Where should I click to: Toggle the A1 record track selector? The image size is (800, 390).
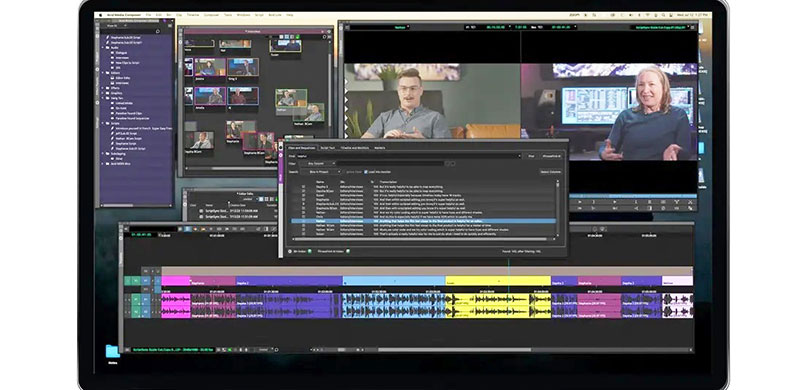(145, 300)
